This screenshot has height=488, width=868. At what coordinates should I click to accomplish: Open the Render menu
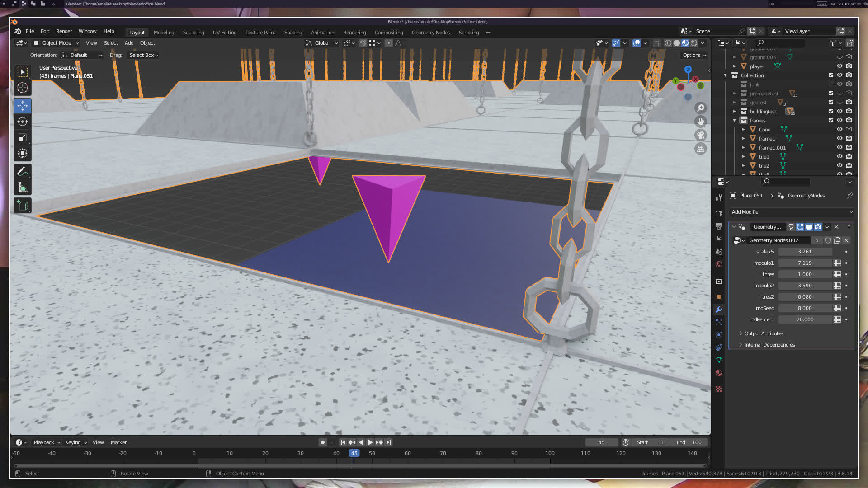[64, 31]
